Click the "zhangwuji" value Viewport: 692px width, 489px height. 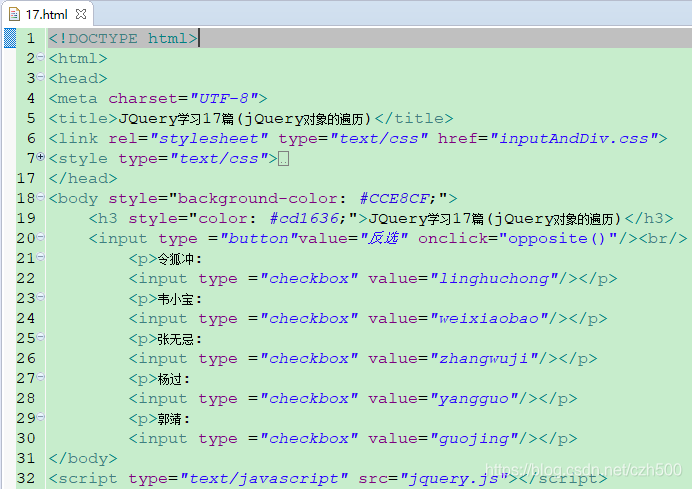[484, 358]
